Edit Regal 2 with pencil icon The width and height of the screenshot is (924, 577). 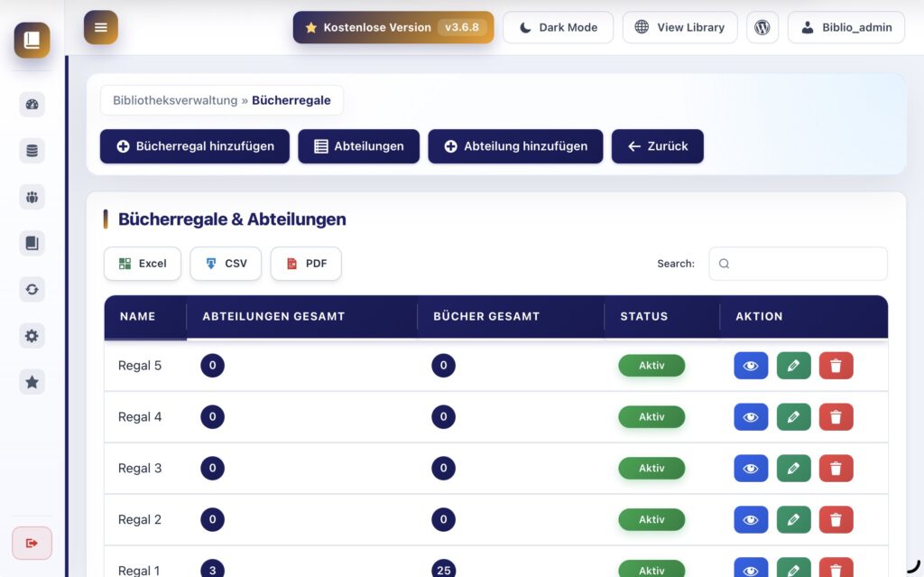(793, 520)
